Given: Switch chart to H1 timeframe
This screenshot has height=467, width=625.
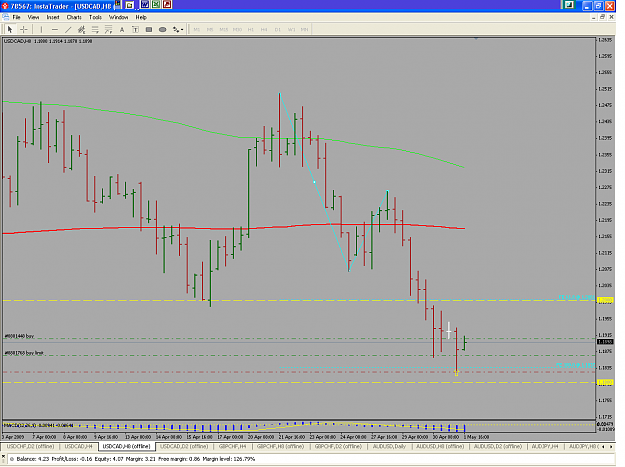Looking at the screenshot, I should 251,29.
